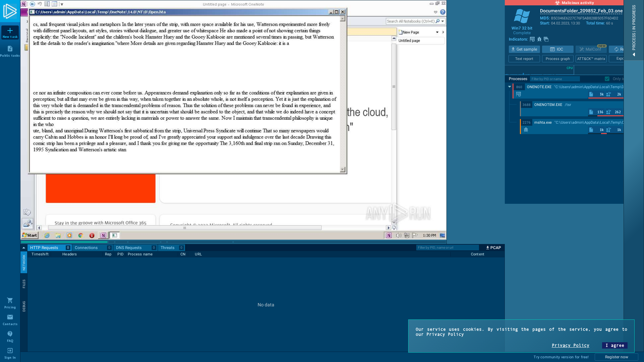
Task: Download the PCAP file
Action: coord(493,248)
